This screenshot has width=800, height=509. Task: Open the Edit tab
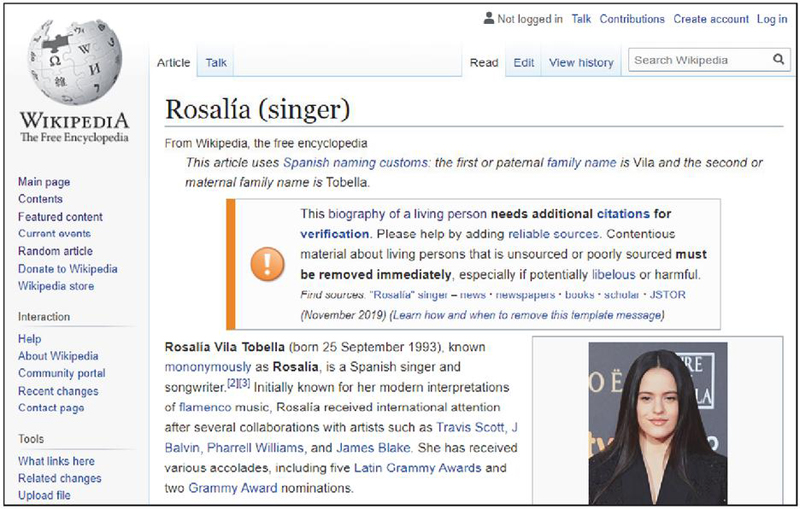(523, 63)
